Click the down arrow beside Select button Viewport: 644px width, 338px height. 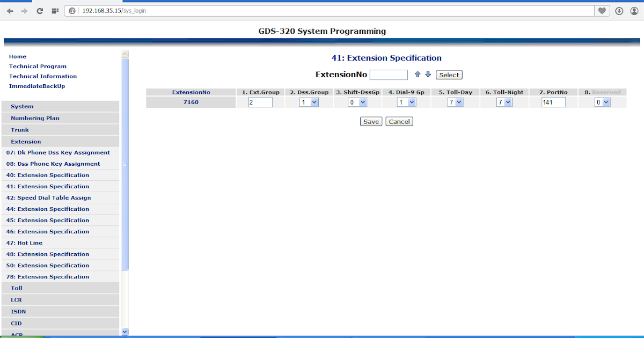tap(428, 75)
